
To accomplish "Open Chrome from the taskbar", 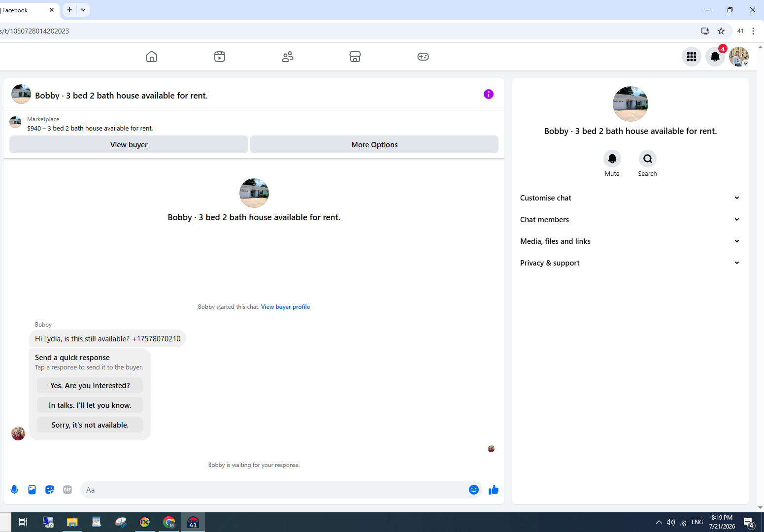I will (x=169, y=522).
